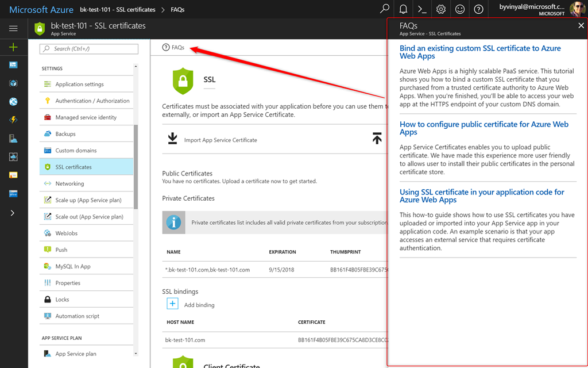
Task: Toggle the hamburger menu in sidebar
Action: (13, 28)
